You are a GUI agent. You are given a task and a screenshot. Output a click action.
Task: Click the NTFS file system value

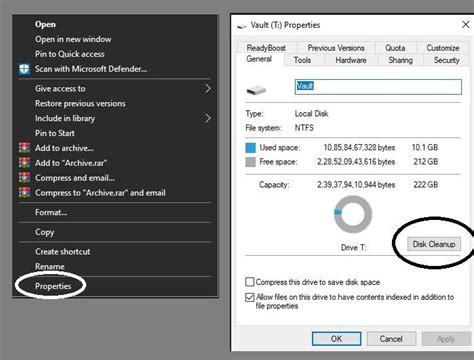(x=304, y=128)
